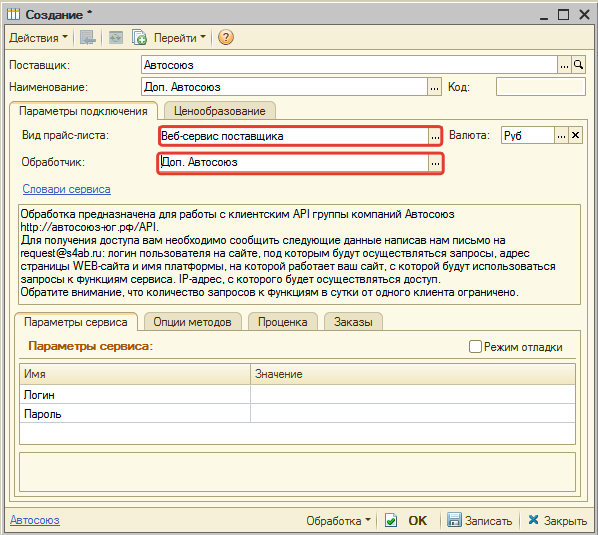This screenshot has width=598, height=535.
Task: Click the Логин value cell
Action: [x=413, y=395]
